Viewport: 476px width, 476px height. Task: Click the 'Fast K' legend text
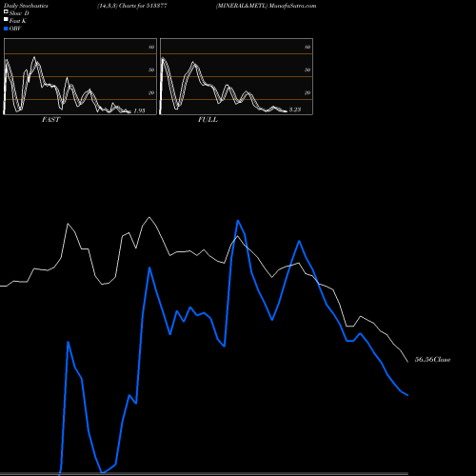[x=18, y=21]
